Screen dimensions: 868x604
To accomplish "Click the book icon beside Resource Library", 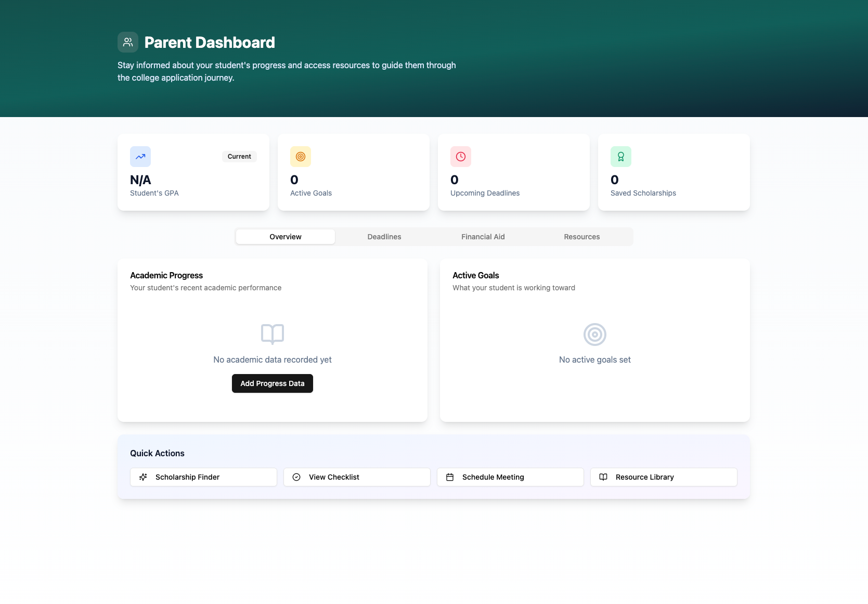I will click(x=603, y=477).
